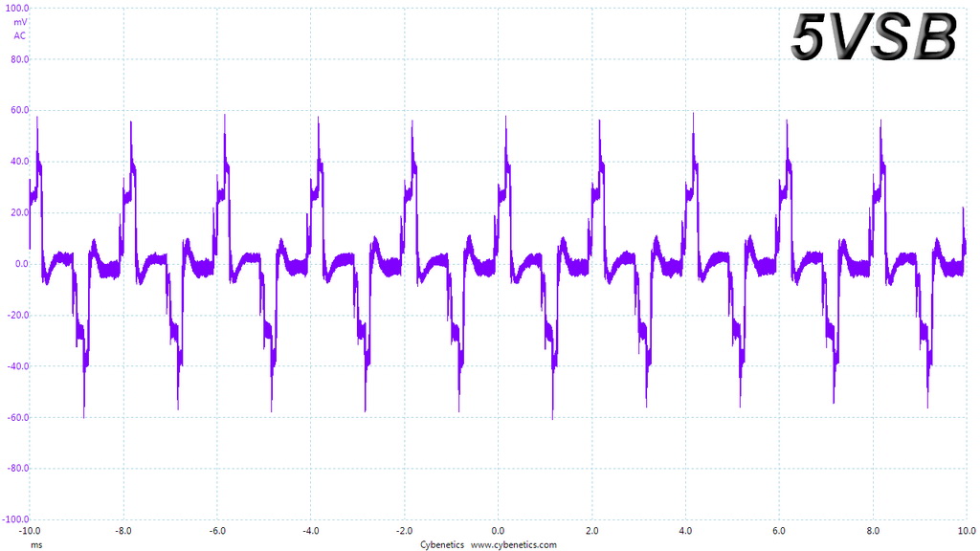
Task: Click the -80.0 Y-axis value
Action: (18, 468)
